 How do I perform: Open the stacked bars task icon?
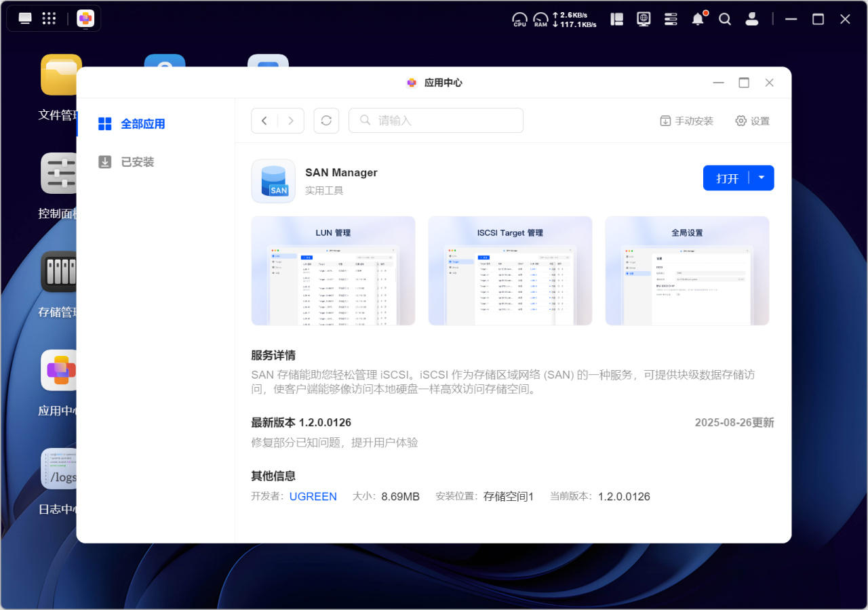671,19
